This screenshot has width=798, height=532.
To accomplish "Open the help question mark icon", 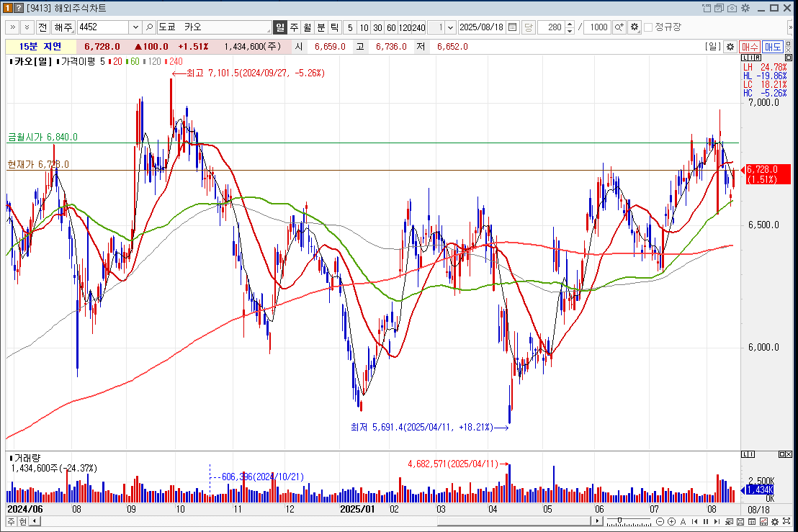I will (19, 8).
